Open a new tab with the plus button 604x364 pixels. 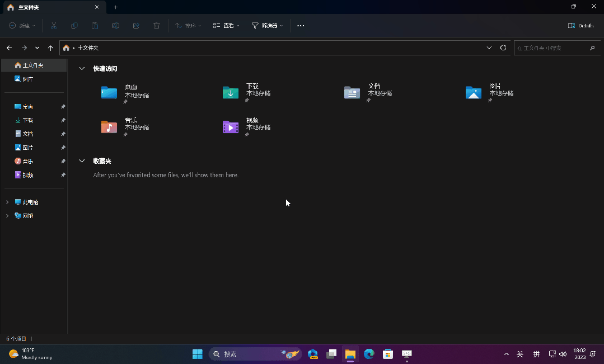(x=115, y=7)
